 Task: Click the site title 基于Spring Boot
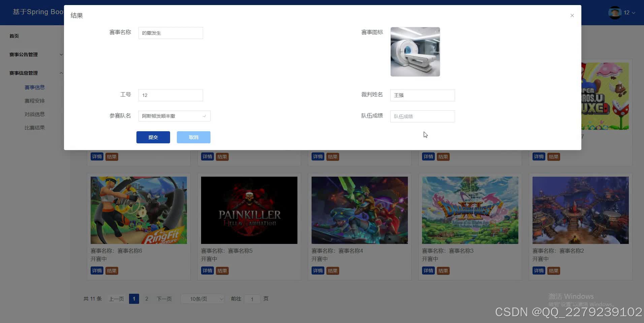[38, 12]
